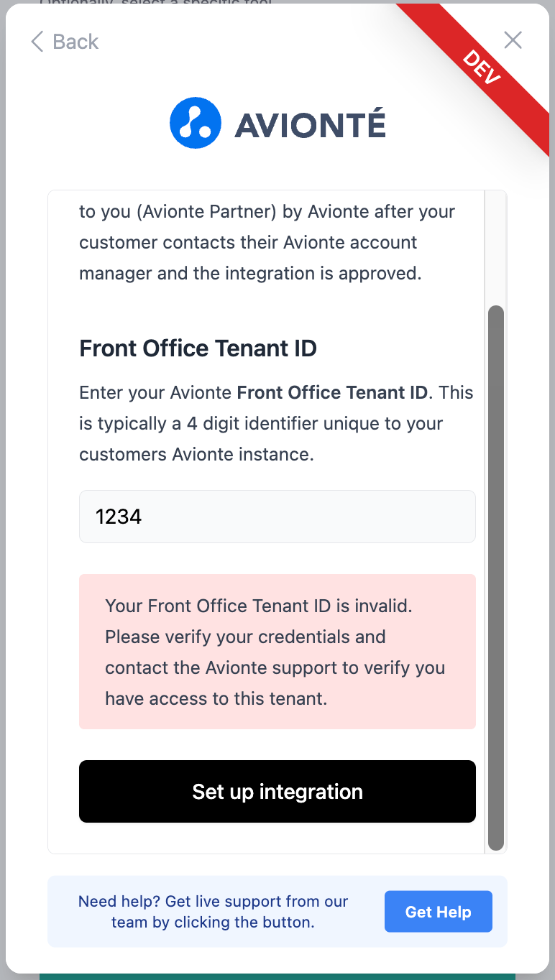Image resolution: width=555 pixels, height=980 pixels.
Task: Click bold "Front Office Tenant ID" in instructions
Action: 332,393
